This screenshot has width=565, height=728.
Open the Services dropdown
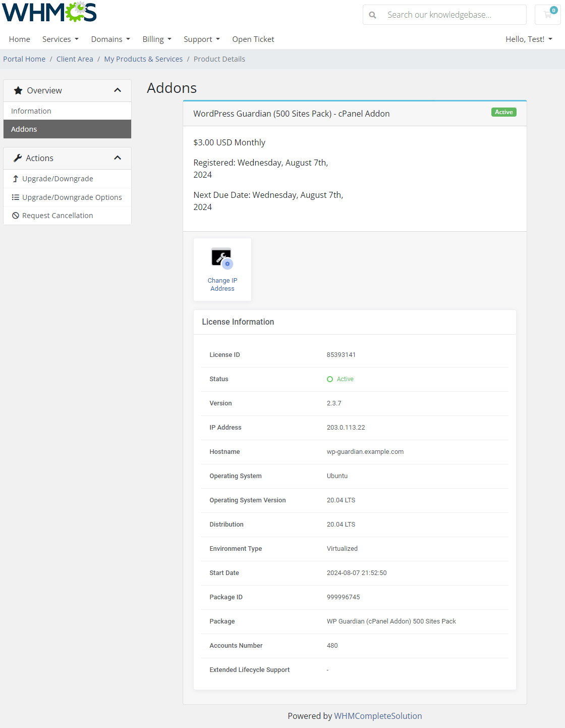[60, 39]
